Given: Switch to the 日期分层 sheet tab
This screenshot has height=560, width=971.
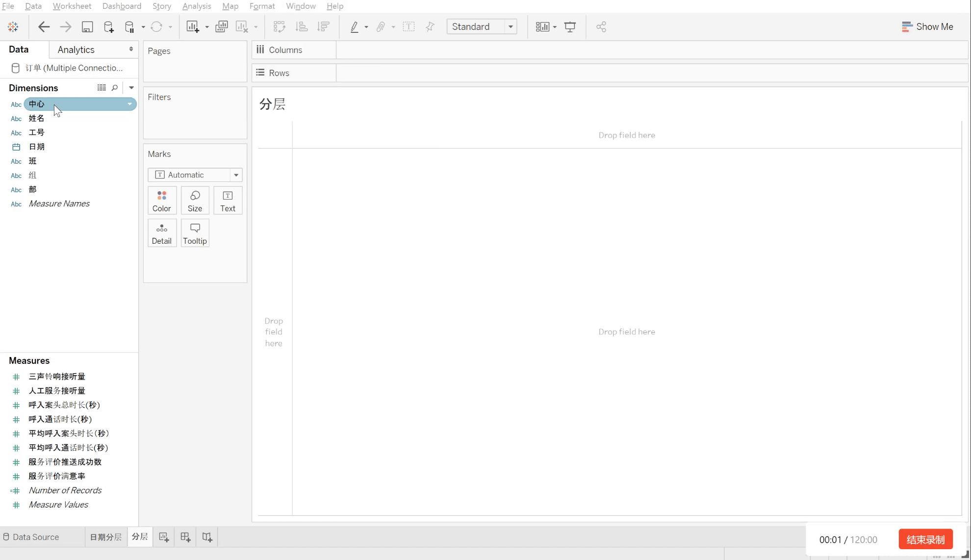Looking at the screenshot, I should [105, 537].
